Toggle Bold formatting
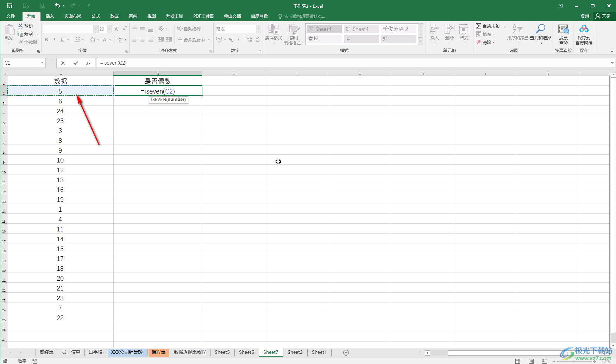This screenshot has height=364, width=616. click(46, 40)
